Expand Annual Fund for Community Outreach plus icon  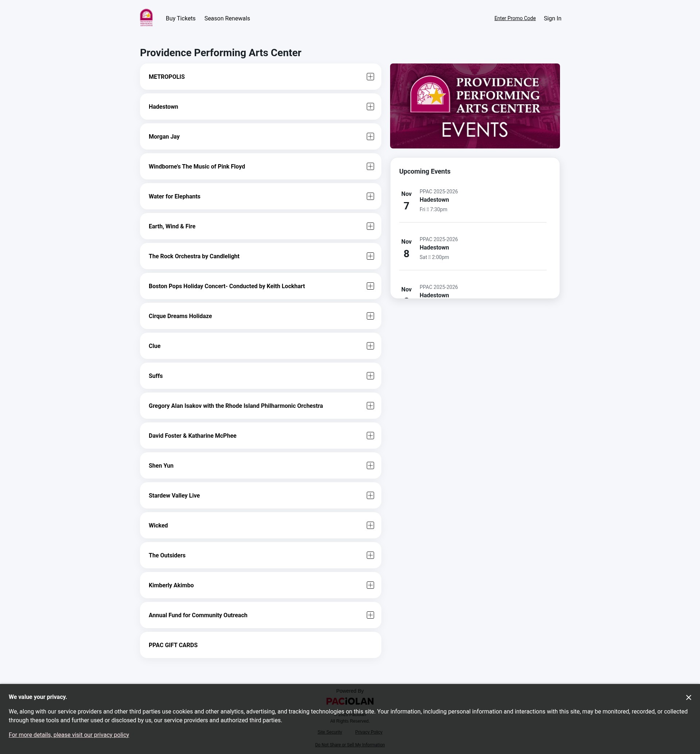coord(370,615)
